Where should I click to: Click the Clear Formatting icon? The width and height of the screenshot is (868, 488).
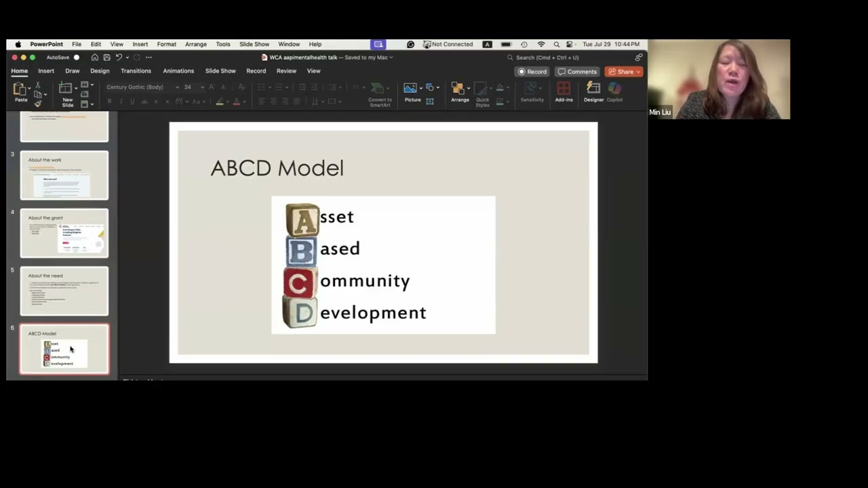[241, 87]
